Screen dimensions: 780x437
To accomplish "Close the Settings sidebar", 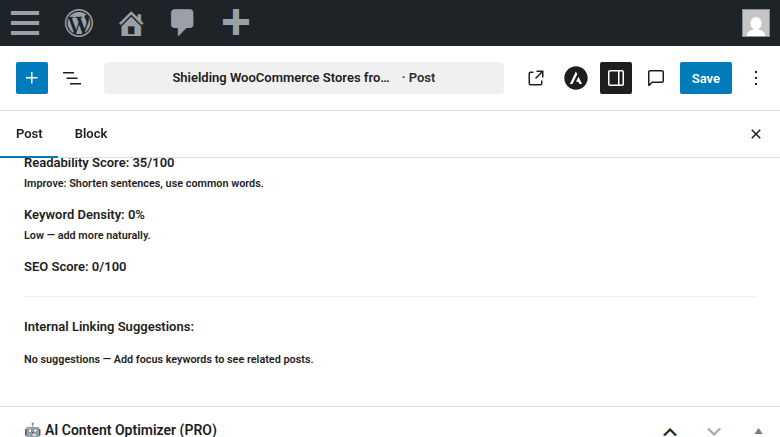I will click(x=756, y=134).
